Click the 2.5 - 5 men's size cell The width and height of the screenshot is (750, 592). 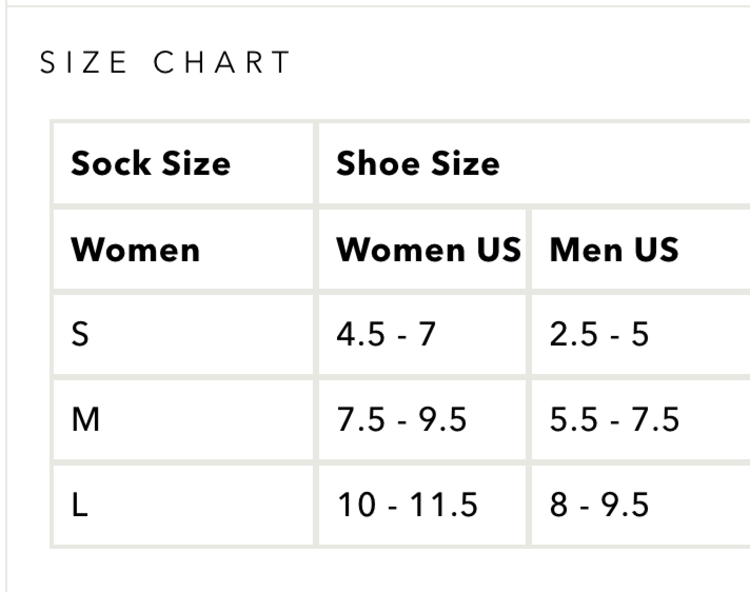point(599,334)
